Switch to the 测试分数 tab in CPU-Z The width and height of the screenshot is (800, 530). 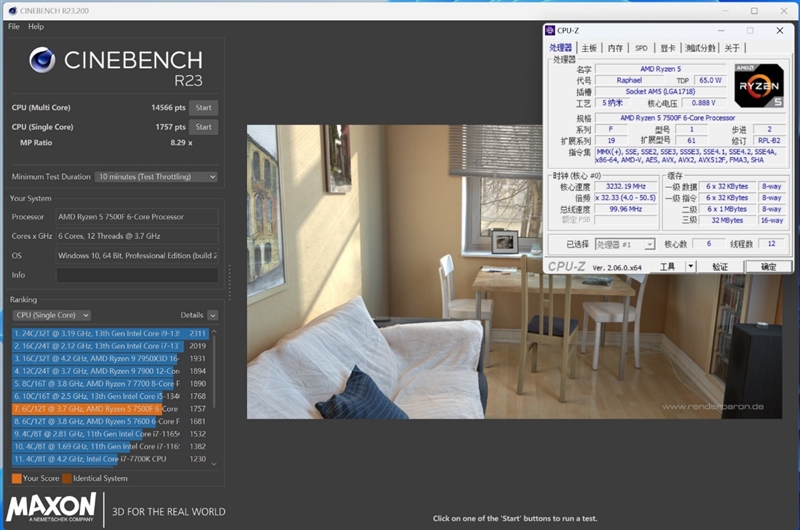click(x=701, y=48)
